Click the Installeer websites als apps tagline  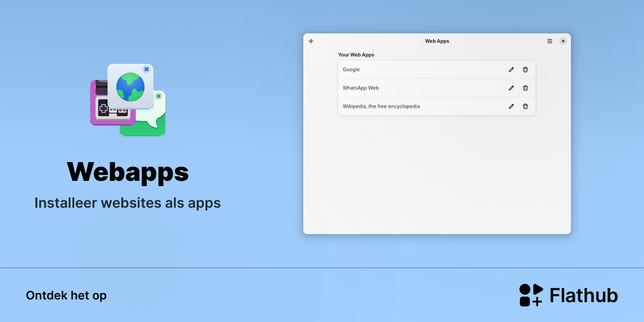[128, 203]
